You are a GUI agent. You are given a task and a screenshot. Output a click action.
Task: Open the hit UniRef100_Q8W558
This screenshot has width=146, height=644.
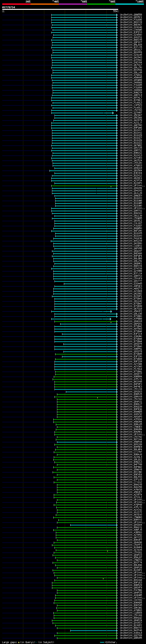point(131,15)
